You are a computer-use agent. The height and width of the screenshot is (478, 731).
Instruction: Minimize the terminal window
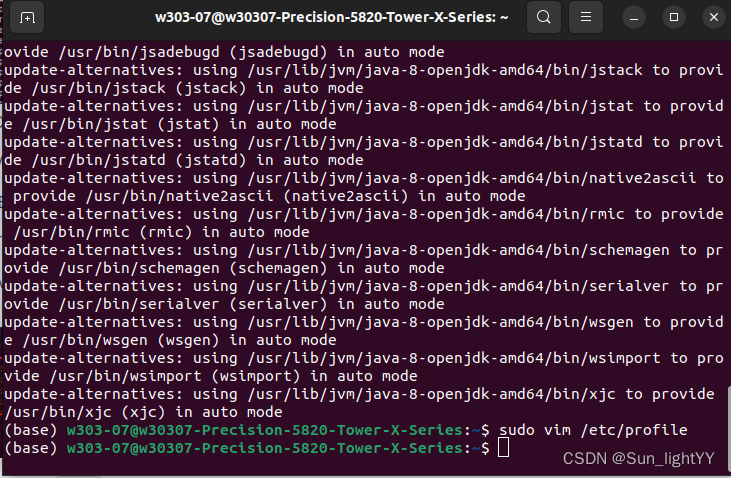(632, 17)
